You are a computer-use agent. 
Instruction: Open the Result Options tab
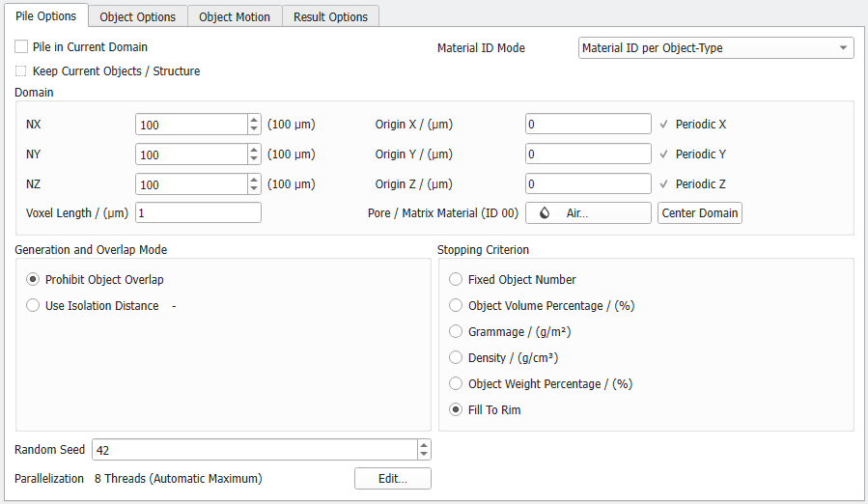(x=330, y=16)
